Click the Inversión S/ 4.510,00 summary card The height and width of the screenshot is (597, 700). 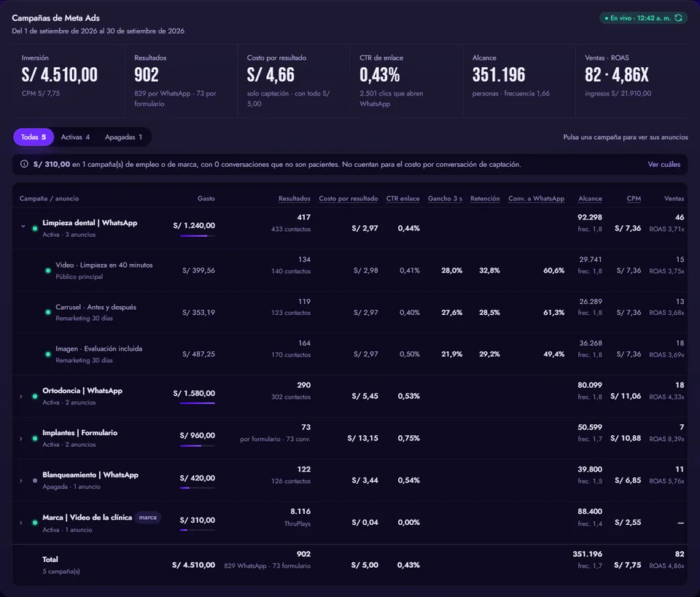(x=69, y=81)
